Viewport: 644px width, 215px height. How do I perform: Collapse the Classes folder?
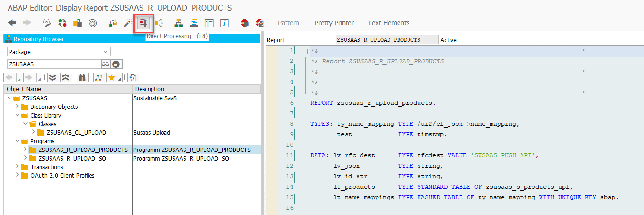tap(26, 124)
